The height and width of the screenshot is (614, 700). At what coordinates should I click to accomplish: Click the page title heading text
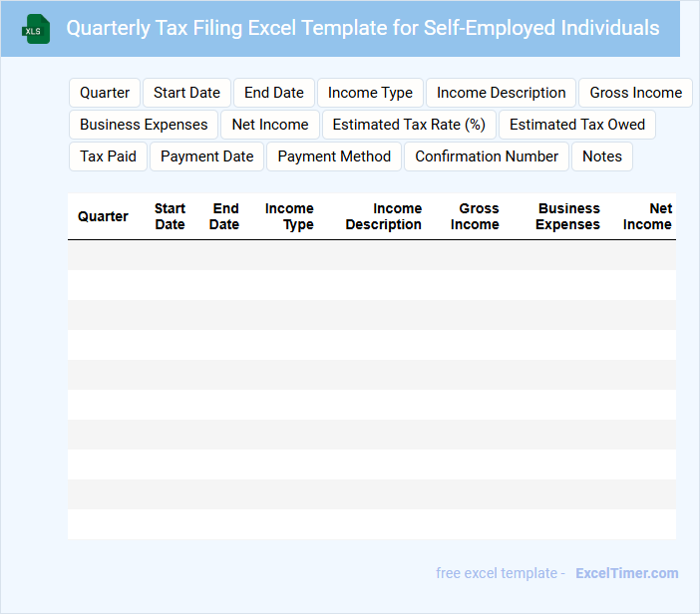click(x=363, y=28)
